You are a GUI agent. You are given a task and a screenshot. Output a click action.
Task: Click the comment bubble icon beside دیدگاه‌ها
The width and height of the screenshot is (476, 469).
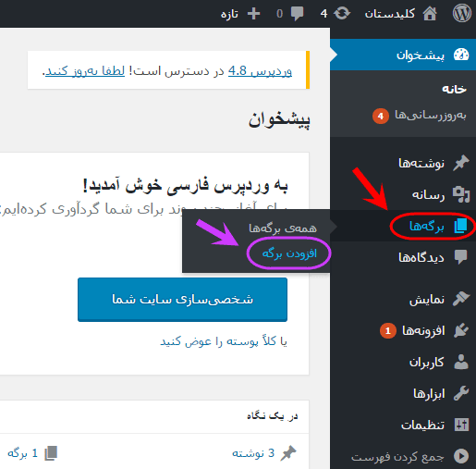point(461,257)
